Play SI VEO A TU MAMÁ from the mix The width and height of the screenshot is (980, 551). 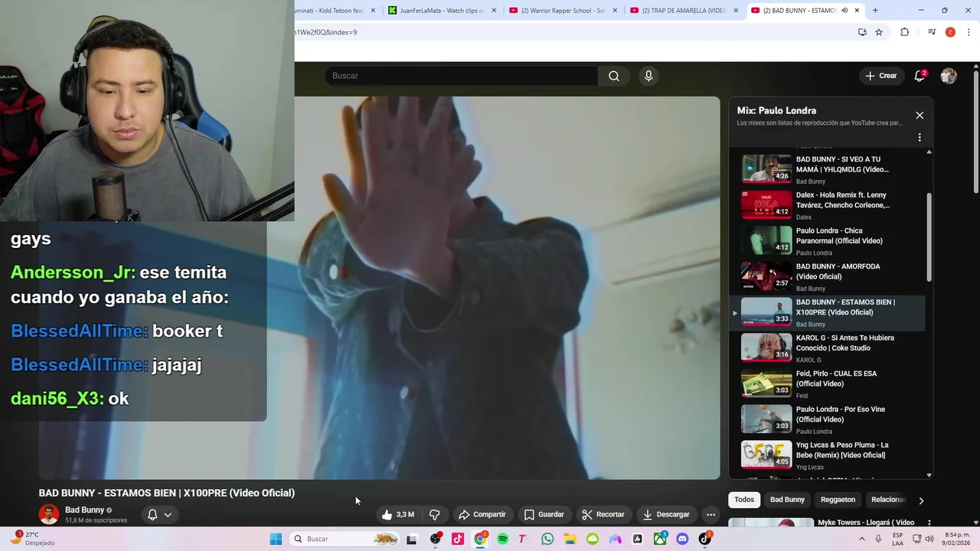pos(828,169)
